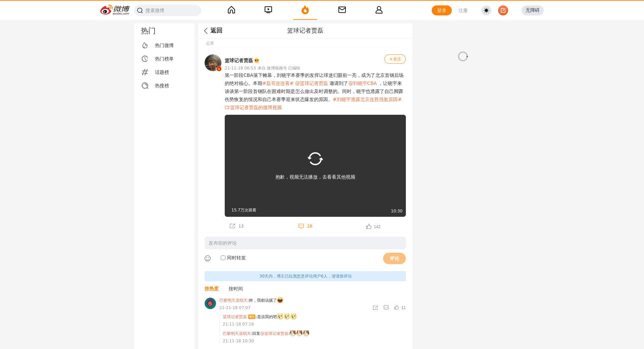Image resolution: width=644 pixels, height=349 pixels.
Task: Click the hot flame icon in the navbar
Action: (305, 10)
